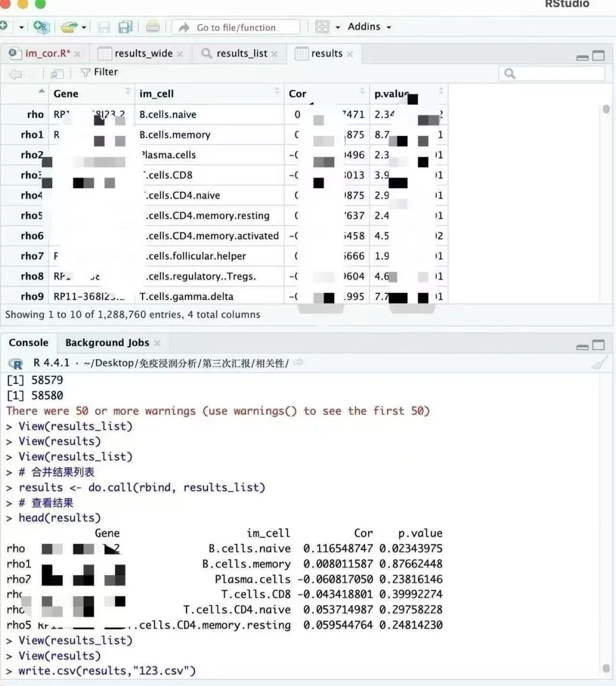Click the Show in new window icon
Image resolution: width=616 pixels, height=686 pixels.
(56, 73)
